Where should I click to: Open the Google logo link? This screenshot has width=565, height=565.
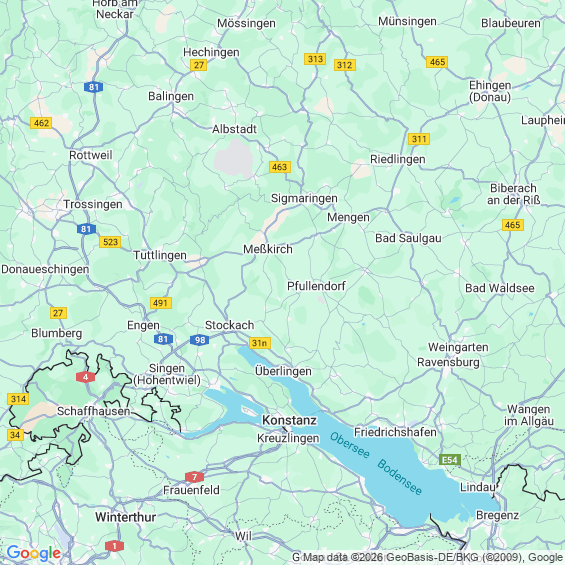coord(34,553)
